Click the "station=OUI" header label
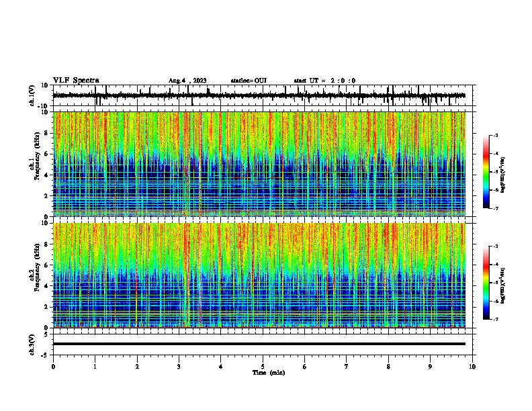Image resolution: width=532 pixels, height=411 pixels. pos(249,81)
